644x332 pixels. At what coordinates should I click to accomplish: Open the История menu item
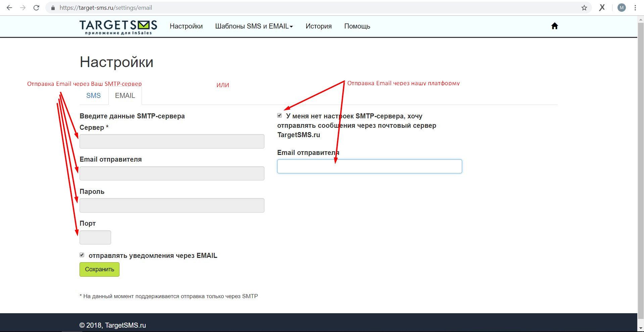pos(318,26)
